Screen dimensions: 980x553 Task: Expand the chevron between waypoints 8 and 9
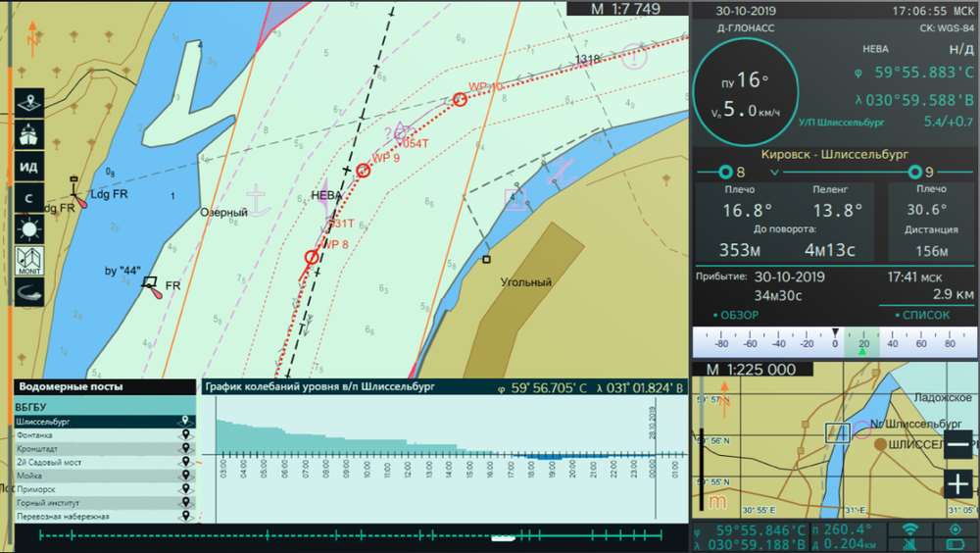tap(775, 173)
